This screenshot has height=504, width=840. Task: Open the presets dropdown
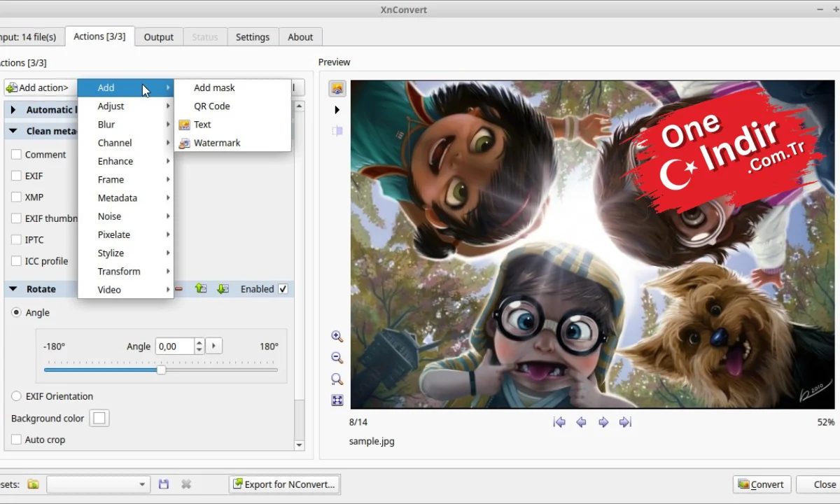98,484
